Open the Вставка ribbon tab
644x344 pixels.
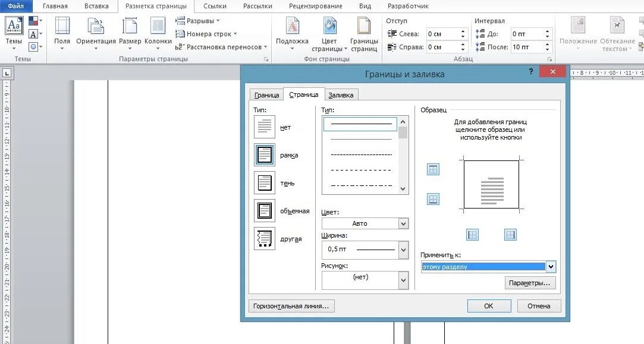tap(96, 6)
